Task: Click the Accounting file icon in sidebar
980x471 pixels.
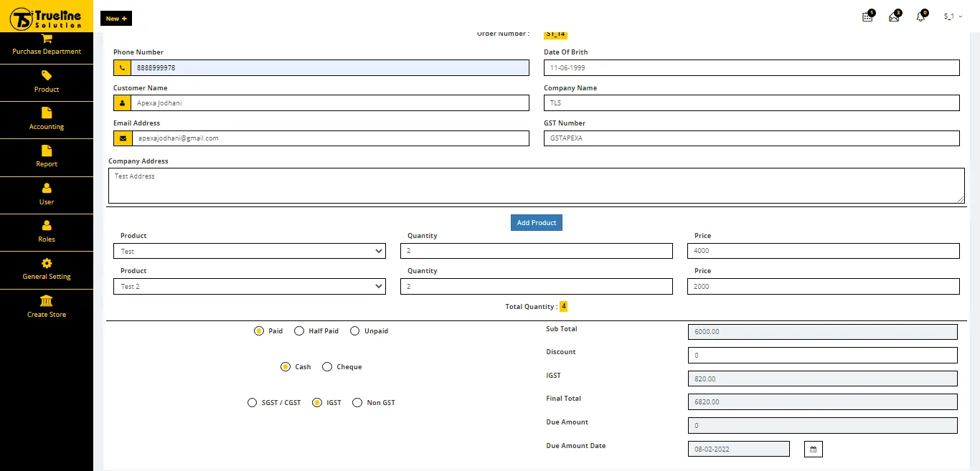Action: point(47,113)
